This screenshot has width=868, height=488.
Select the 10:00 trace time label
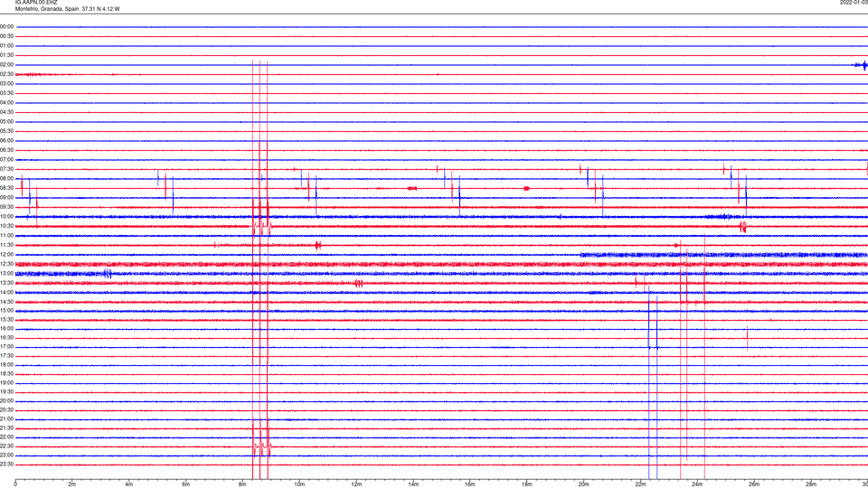click(6, 216)
